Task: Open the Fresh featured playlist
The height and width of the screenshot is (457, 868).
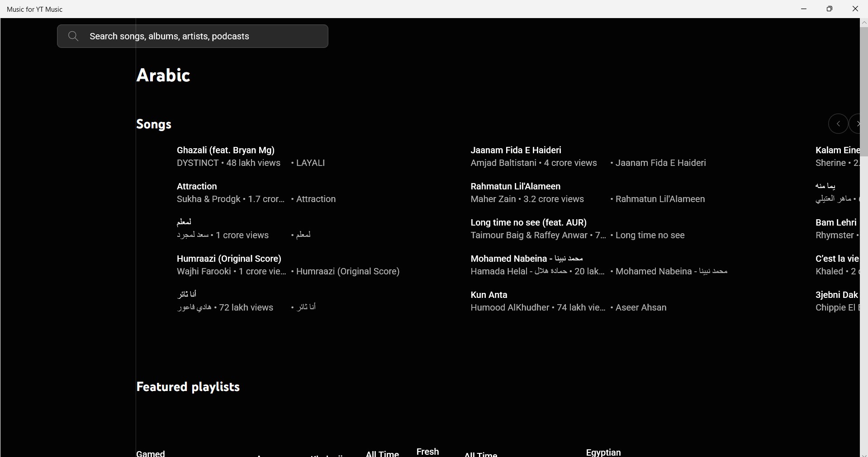Action: pos(427,452)
